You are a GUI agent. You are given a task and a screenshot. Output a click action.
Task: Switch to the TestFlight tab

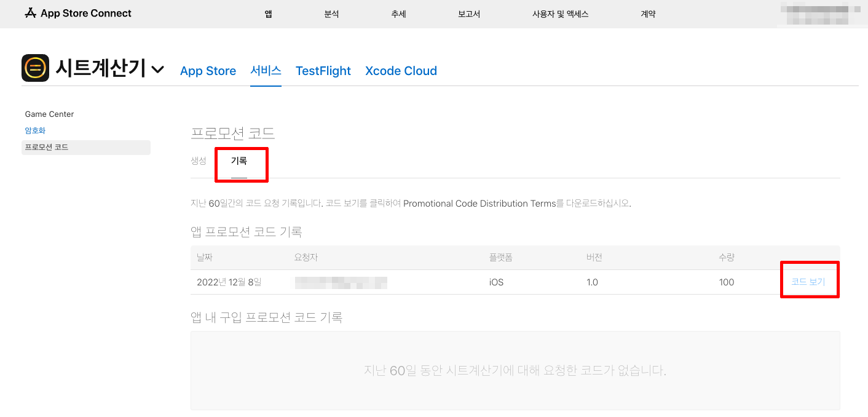pos(323,71)
